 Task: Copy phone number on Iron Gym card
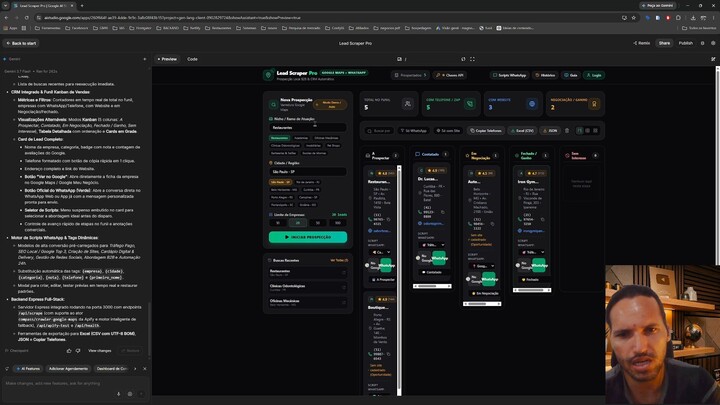(x=542, y=219)
